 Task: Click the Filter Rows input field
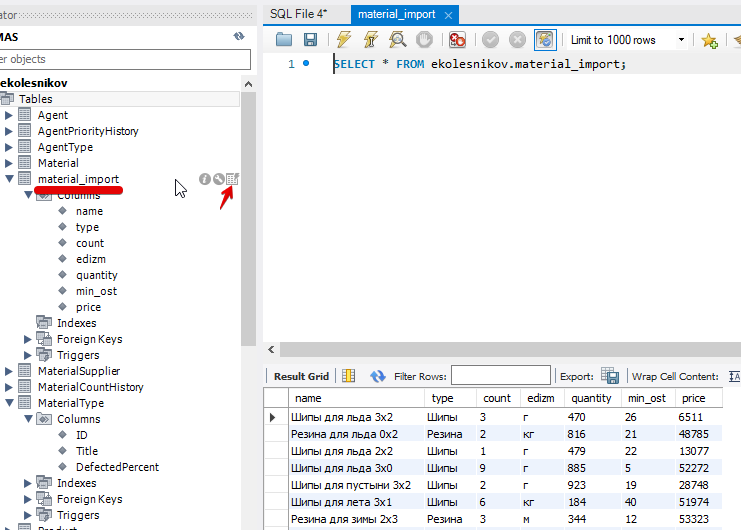click(x=500, y=376)
